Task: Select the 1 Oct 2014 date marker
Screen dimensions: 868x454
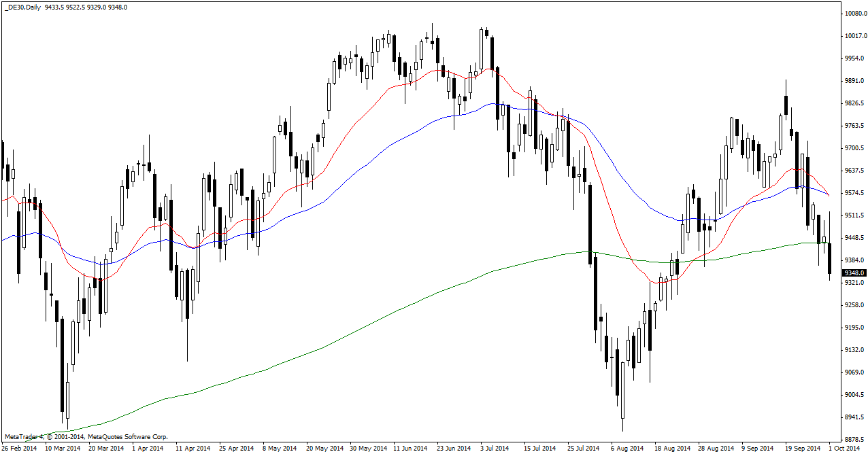Action: pyautogui.click(x=846, y=449)
